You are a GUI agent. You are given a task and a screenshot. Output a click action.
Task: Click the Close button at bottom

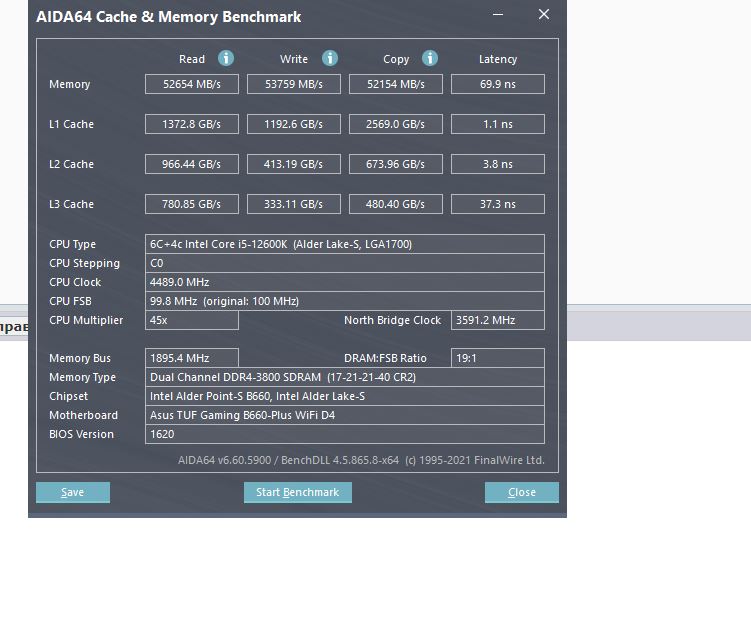click(x=522, y=492)
